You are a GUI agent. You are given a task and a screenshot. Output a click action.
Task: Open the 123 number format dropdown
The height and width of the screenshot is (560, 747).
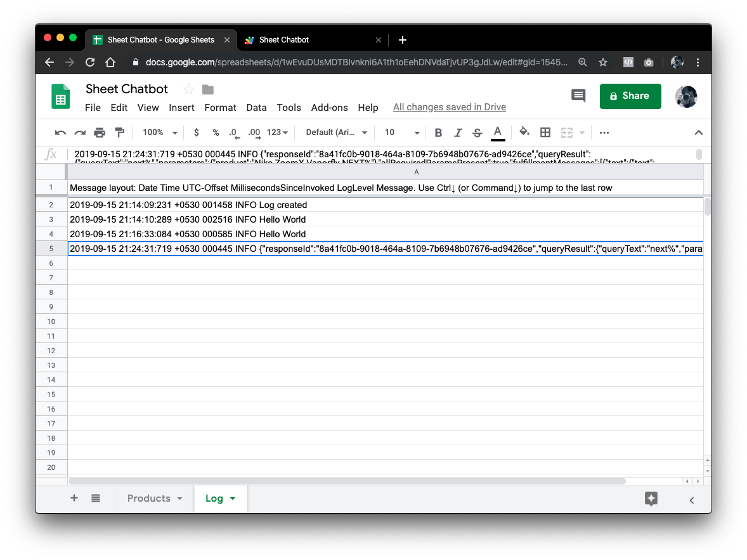[x=277, y=133]
